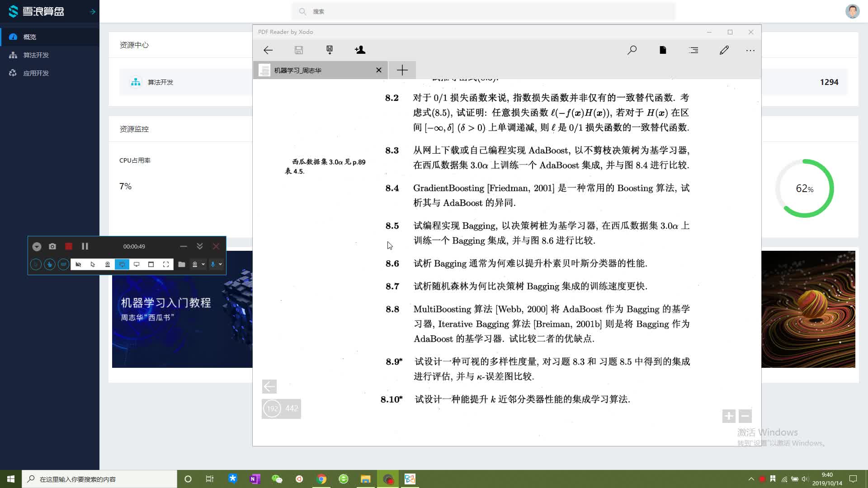The width and height of the screenshot is (868, 488).
Task: Toggle the fullscreen region capture mode
Action: pyautogui.click(x=166, y=264)
